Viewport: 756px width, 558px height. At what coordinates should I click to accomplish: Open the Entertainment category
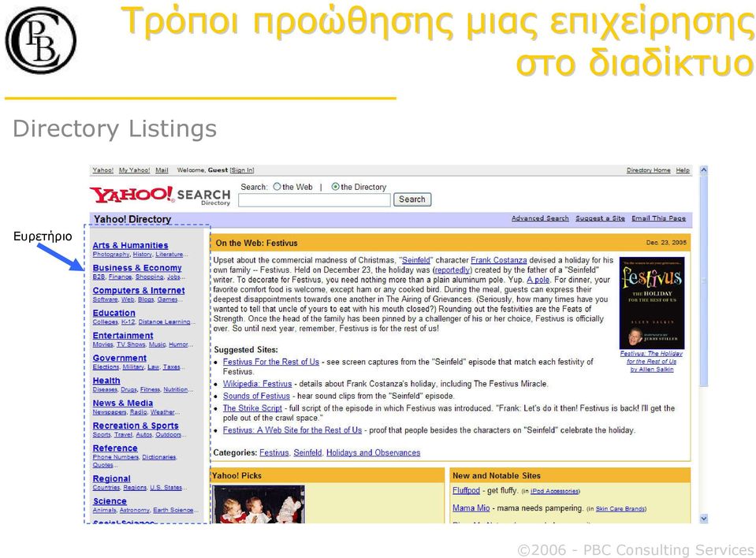[122, 336]
